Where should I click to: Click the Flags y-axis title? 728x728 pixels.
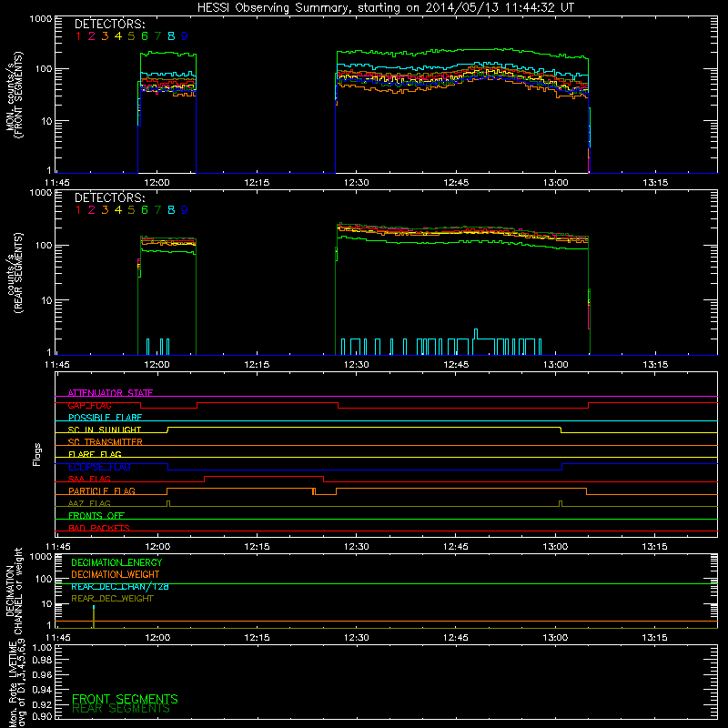point(36,454)
